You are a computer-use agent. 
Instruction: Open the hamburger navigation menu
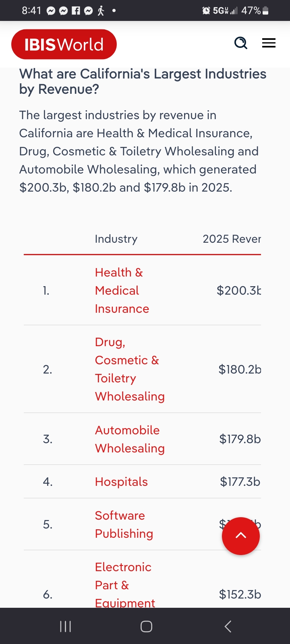[269, 43]
